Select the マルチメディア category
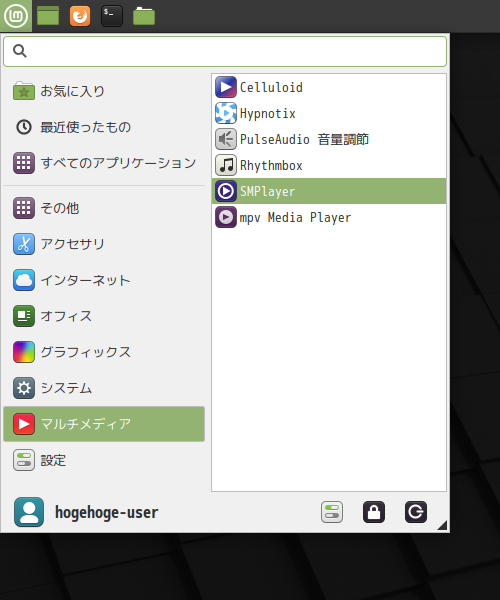This screenshot has width=500, height=600. [104, 424]
